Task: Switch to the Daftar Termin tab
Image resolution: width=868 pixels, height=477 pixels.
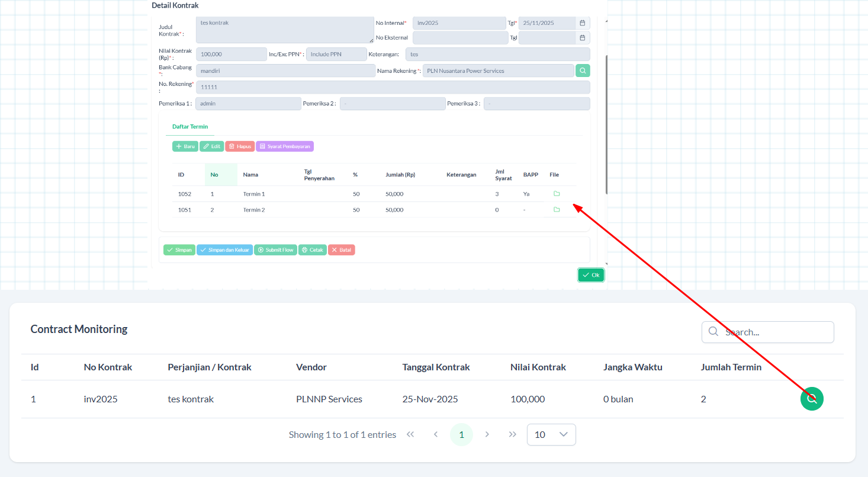Action: (190, 127)
